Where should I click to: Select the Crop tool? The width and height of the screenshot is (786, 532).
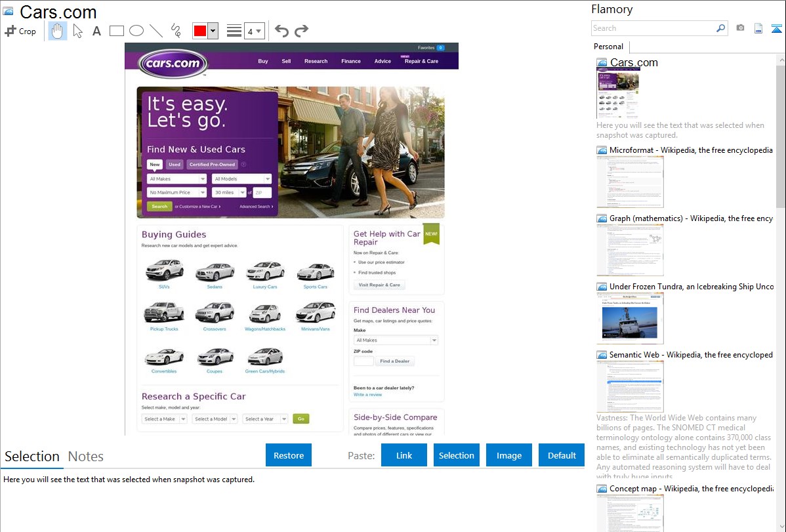(20, 31)
